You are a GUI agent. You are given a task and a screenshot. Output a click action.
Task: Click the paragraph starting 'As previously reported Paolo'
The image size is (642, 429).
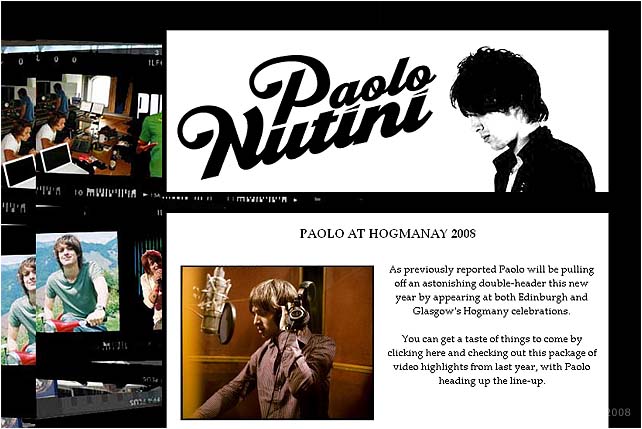491,290
